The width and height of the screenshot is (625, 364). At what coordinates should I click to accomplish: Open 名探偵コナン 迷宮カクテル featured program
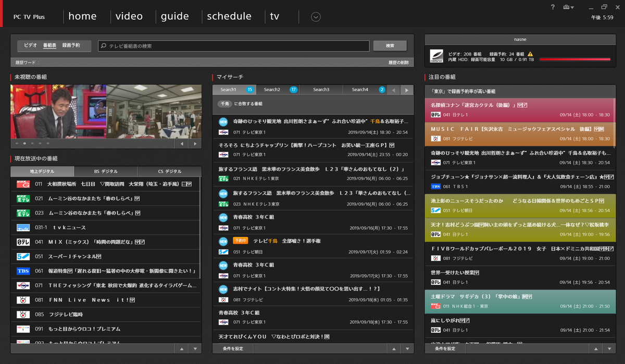pos(520,109)
